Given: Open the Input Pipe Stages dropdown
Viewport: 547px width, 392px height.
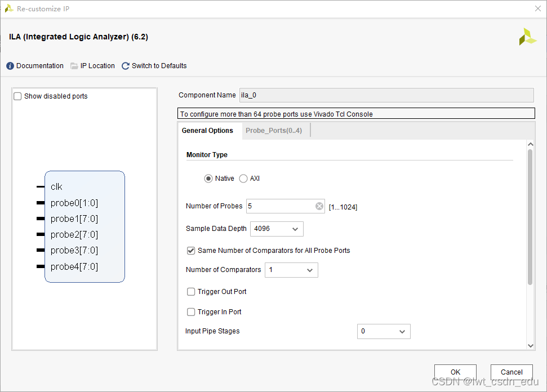Looking at the screenshot, I should [384, 331].
